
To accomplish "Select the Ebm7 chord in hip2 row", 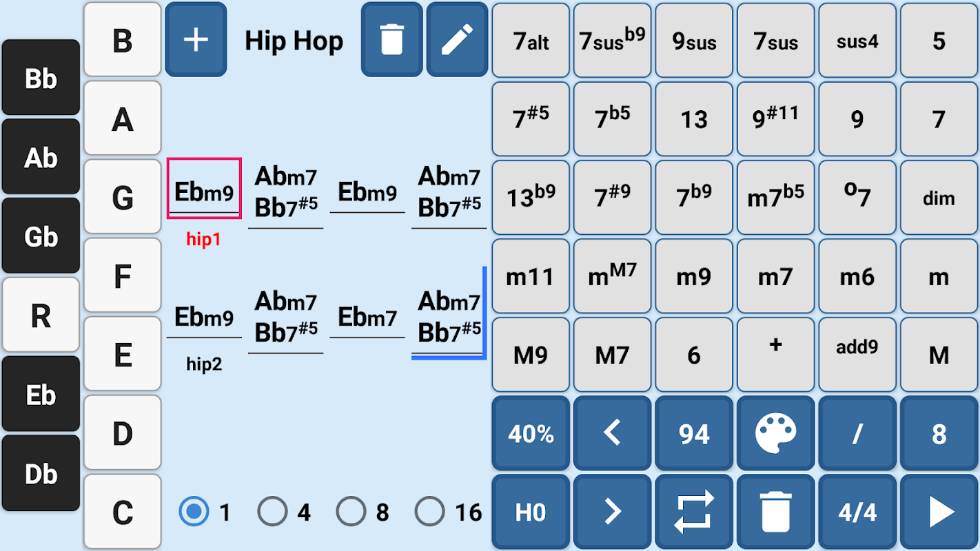I will point(367,318).
